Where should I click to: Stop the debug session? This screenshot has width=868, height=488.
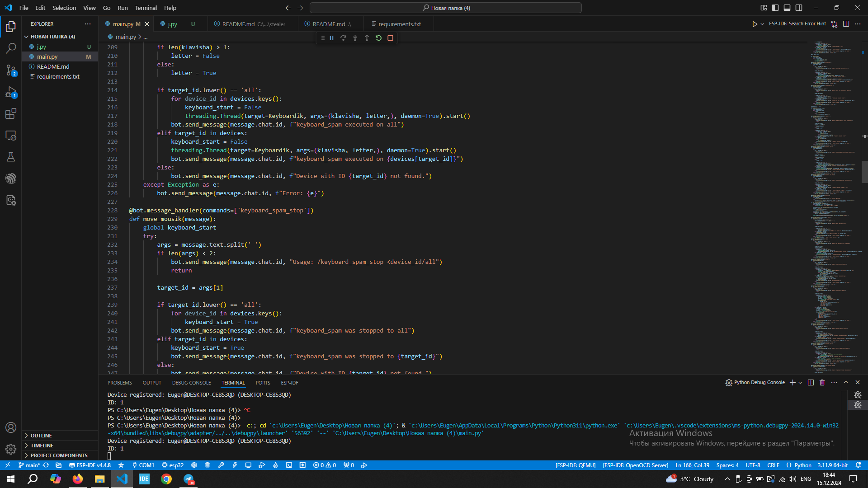391,38
